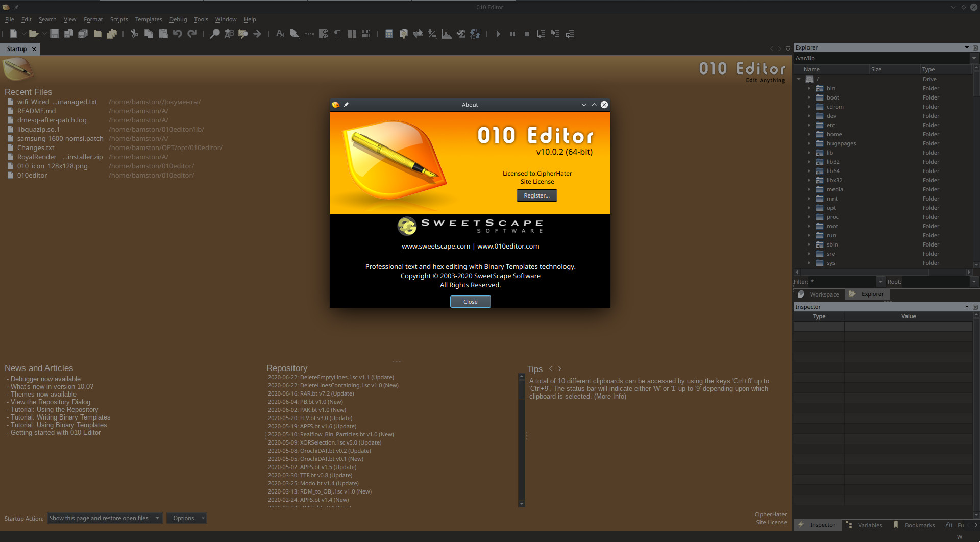Screen dimensions: 980x542
Task: Open README.md from Recent Files
Action: 36,111
